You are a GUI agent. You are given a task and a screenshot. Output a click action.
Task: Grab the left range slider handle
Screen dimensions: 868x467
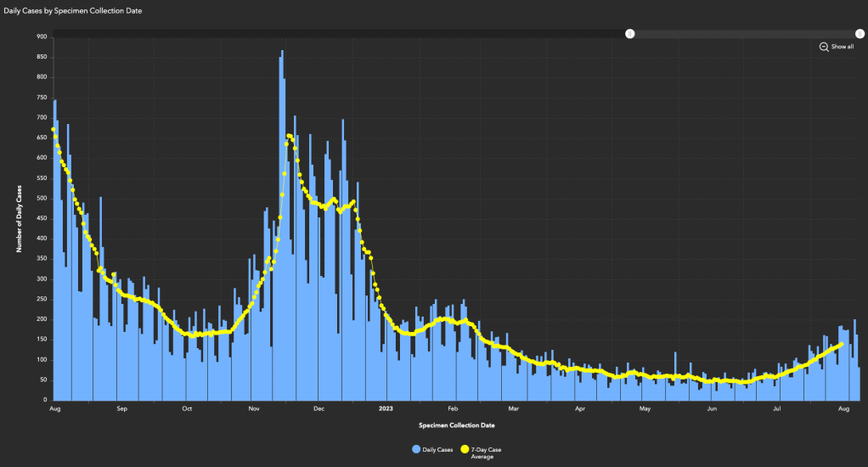(x=630, y=34)
